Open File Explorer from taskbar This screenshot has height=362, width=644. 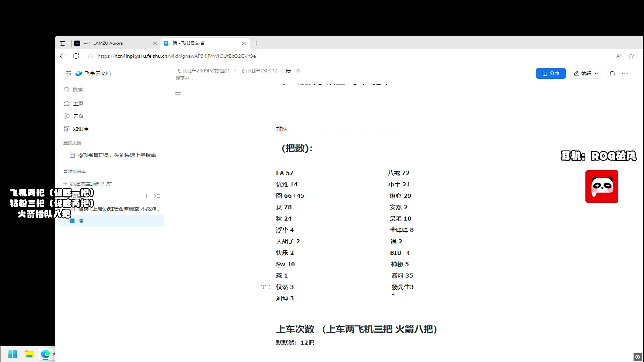[29, 354]
